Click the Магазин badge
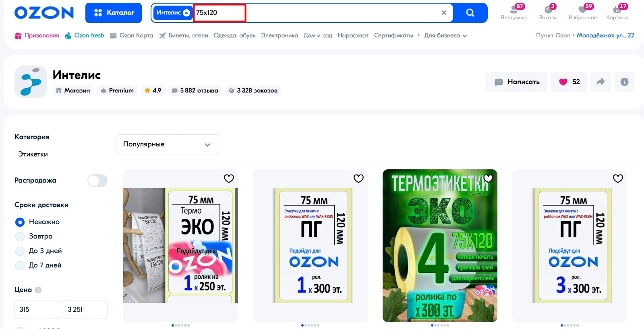The image size is (644, 329). coord(73,90)
